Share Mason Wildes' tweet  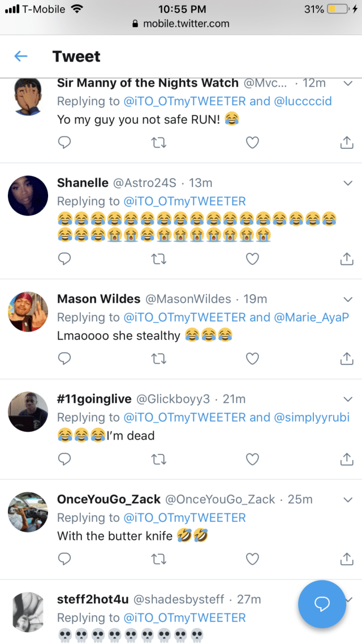(x=346, y=358)
